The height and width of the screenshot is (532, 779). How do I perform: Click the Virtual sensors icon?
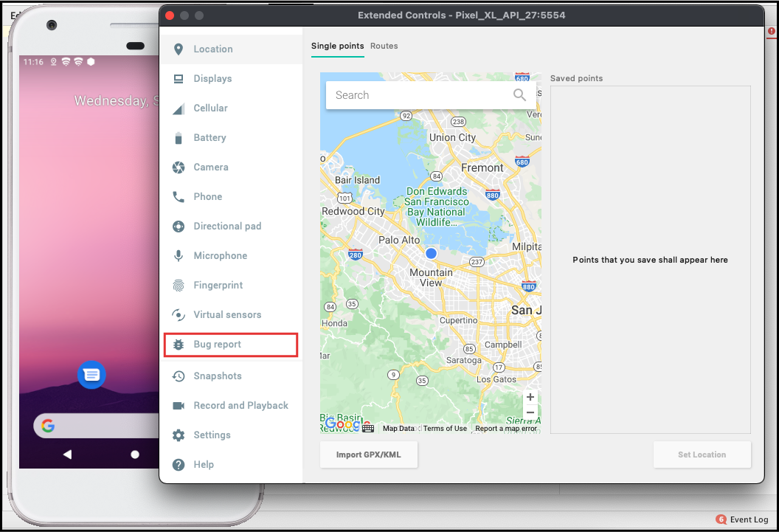pos(179,315)
